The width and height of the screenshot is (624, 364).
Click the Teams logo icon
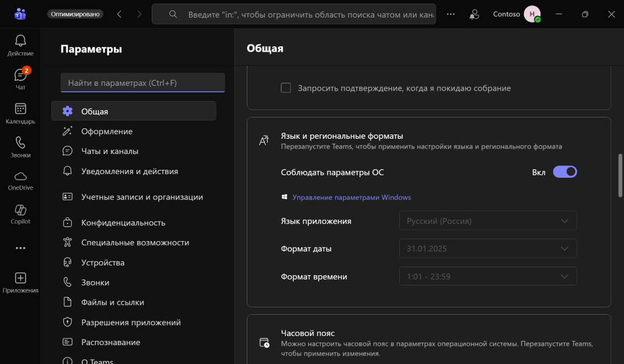tap(20, 14)
